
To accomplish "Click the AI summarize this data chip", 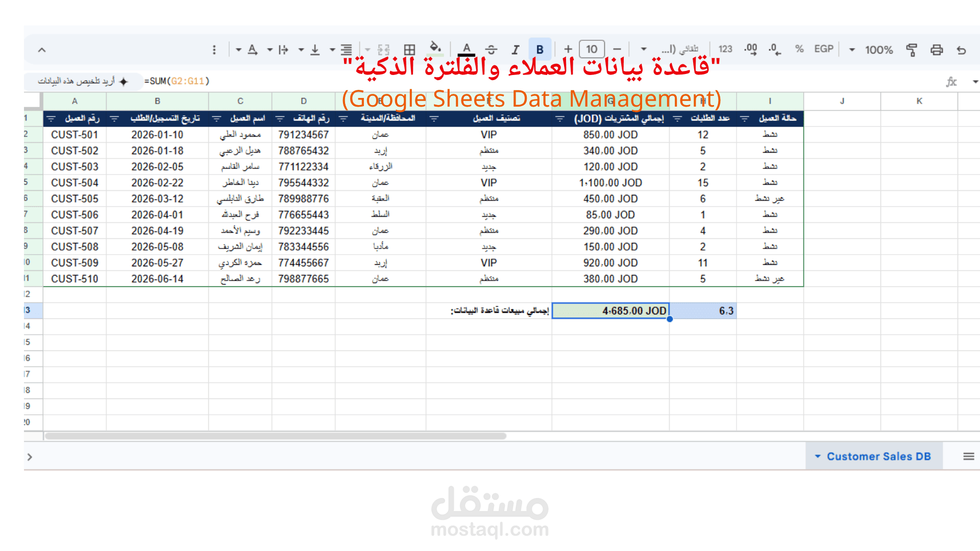I will coord(83,81).
